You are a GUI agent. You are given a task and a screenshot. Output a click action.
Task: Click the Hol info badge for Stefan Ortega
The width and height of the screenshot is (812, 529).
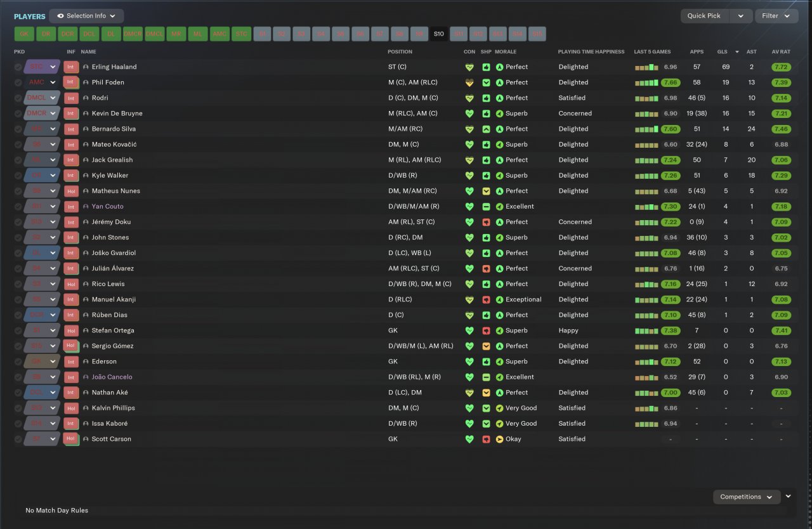71,330
